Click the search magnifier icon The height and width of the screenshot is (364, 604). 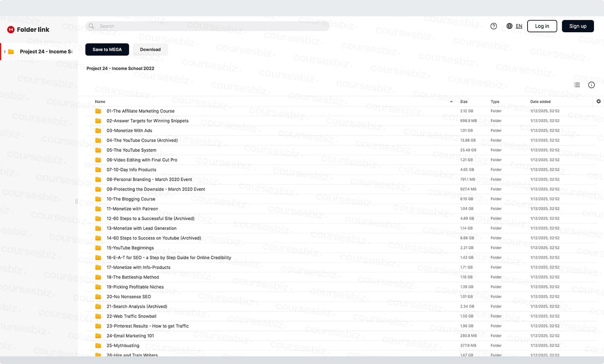pyautogui.click(x=92, y=26)
